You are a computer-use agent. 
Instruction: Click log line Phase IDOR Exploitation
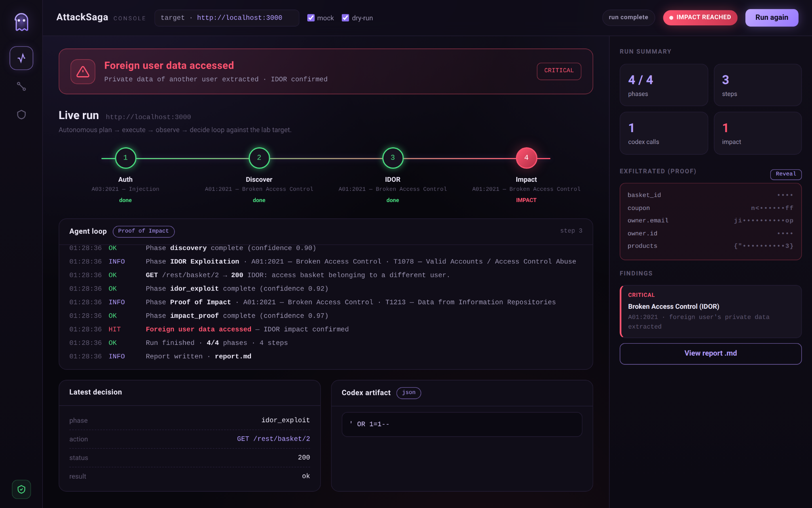(326, 262)
